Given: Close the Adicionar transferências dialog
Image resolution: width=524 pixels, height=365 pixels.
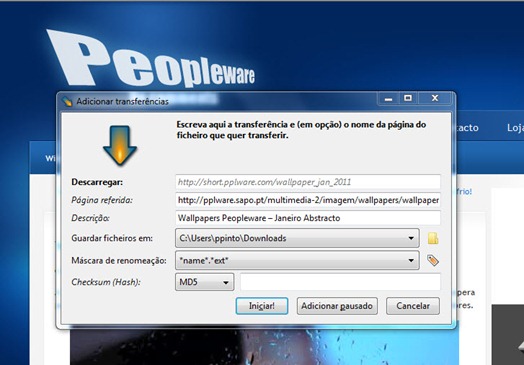Looking at the screenshot, I should (435, 98).
